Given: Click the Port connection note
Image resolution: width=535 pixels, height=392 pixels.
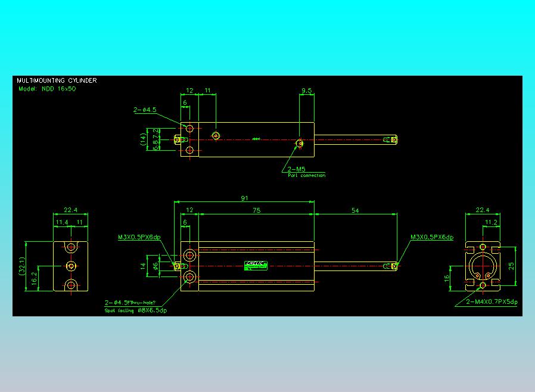Looking at the screenshot, I should click(306, 175).
